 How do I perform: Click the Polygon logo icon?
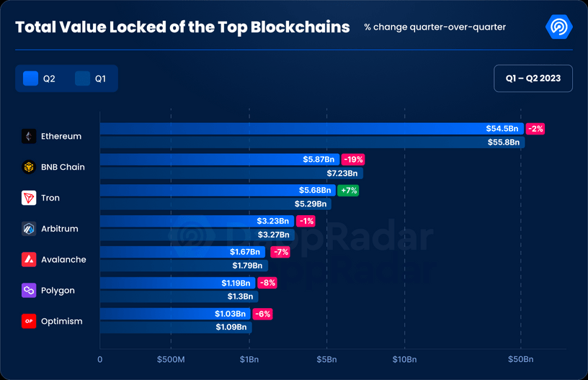[x=29, y=290]
